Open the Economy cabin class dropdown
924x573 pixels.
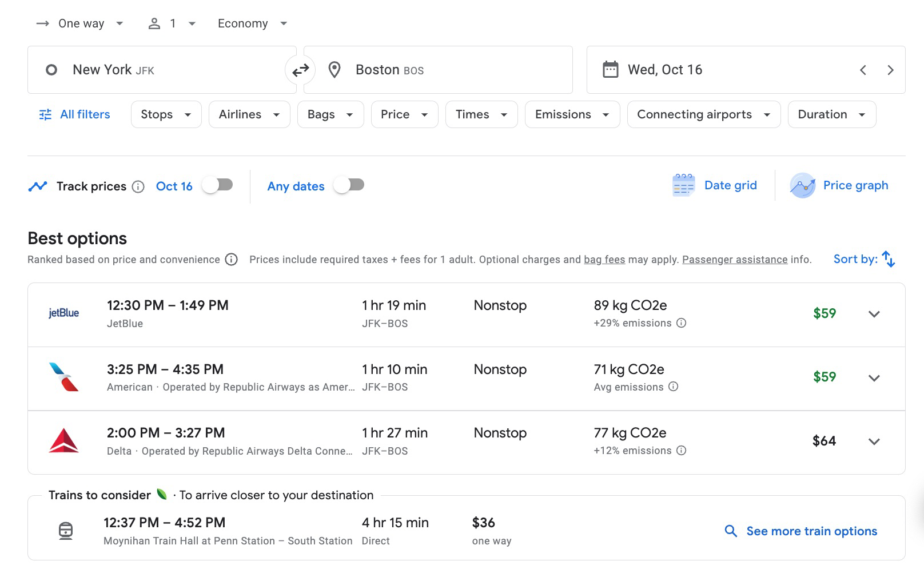(x=252, y=23)
